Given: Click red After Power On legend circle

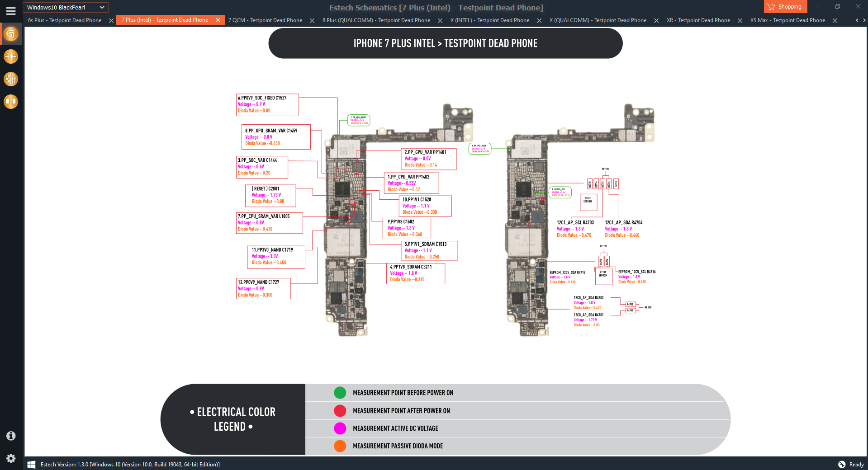Looking at the screenshot, I should pyautogui.click(x=340, y=411).
